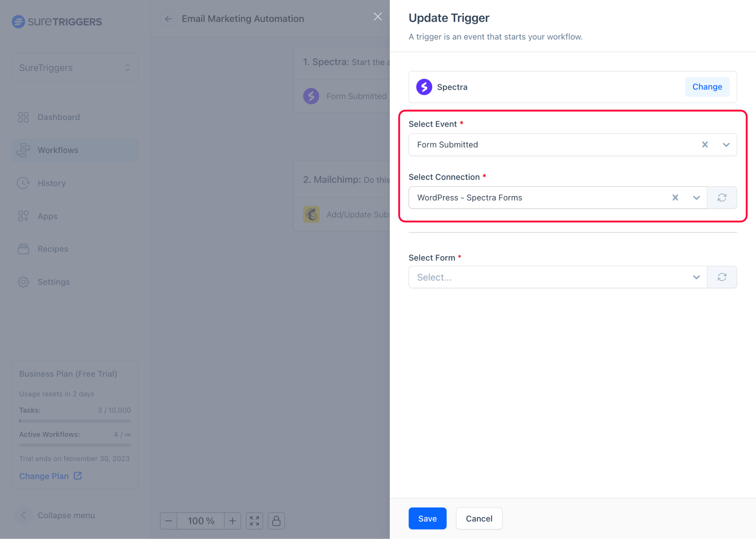Click the Mailchimp icon on step 2
This screenshot has width=756, height=539.
click(311, 214)
